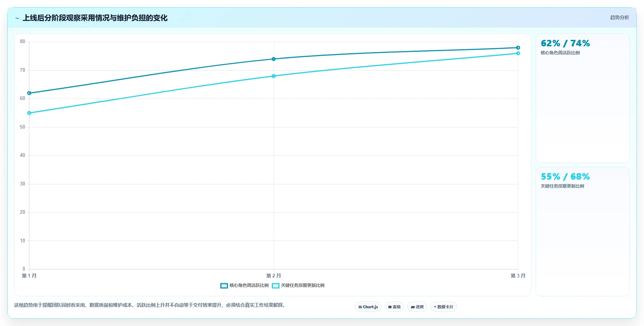644x326 pixels.
Task: Select dark teal data point at 第 3 月
Action: coord(518,48)
